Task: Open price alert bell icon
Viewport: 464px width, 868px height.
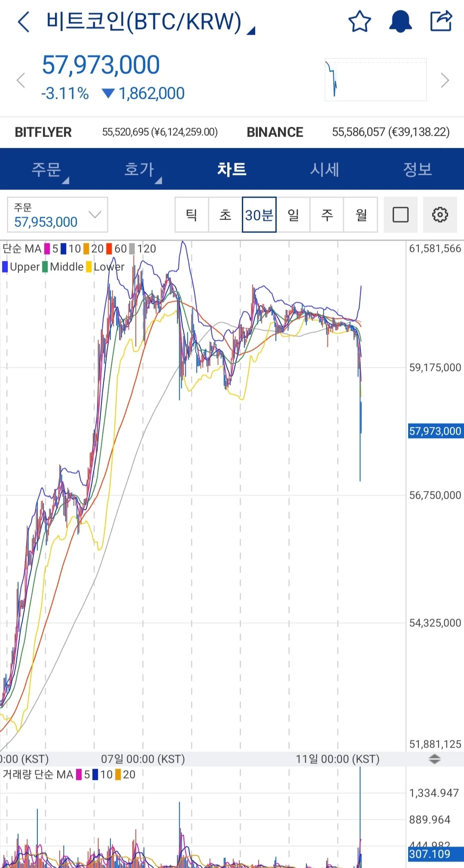Action: [400, 21]
